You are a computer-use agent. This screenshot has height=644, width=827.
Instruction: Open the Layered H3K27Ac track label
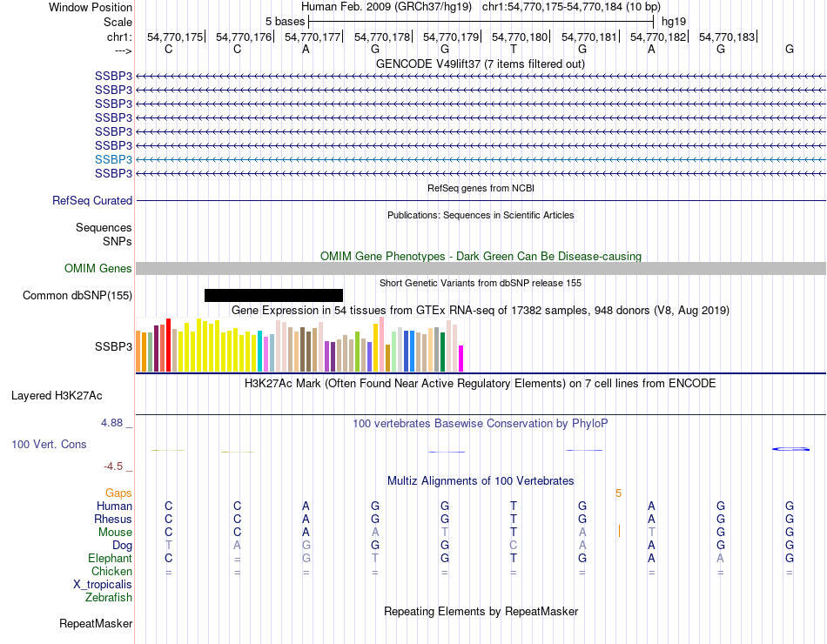tap(57, 396)
